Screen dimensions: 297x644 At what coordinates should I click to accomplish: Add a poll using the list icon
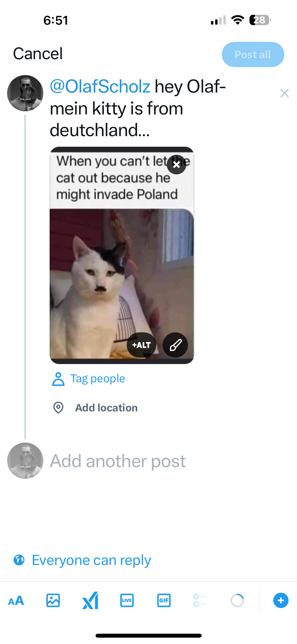200,600
